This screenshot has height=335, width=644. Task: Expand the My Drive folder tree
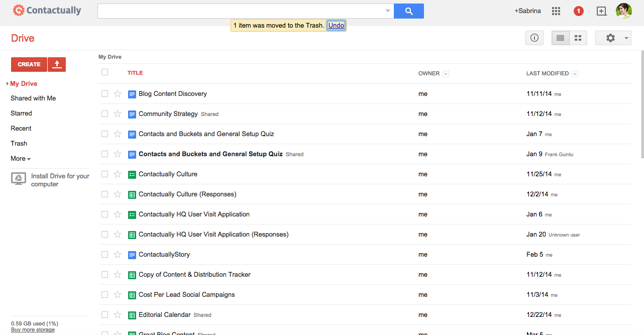(8, 84)
